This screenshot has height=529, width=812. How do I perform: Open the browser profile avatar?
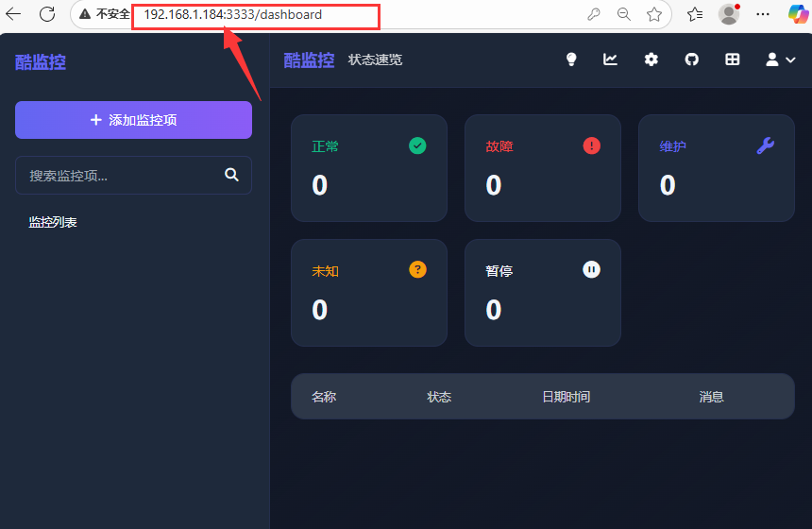coord(729,14)
